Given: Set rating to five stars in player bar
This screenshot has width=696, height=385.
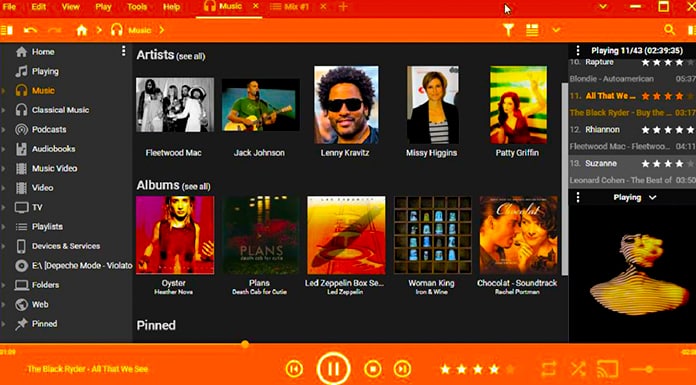Looking at the screenshot, I should (x=510, y=369).
